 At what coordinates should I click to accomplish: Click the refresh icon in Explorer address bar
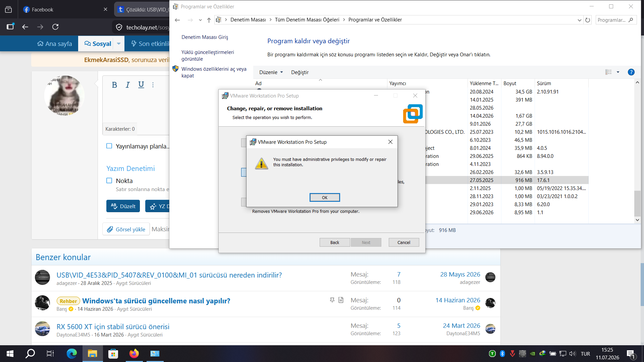point(588,20)
